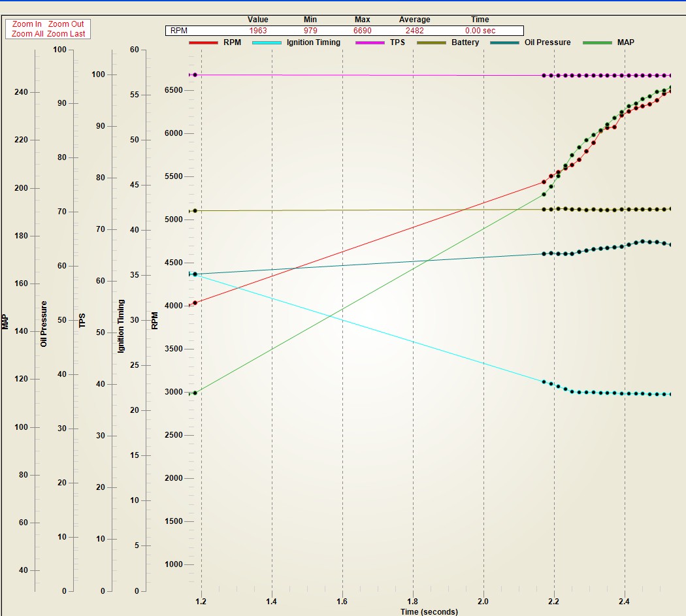Click the vertical Ignition Timing axis title
Viewport: 686px width, 616px height.
(x=121, y=326)
